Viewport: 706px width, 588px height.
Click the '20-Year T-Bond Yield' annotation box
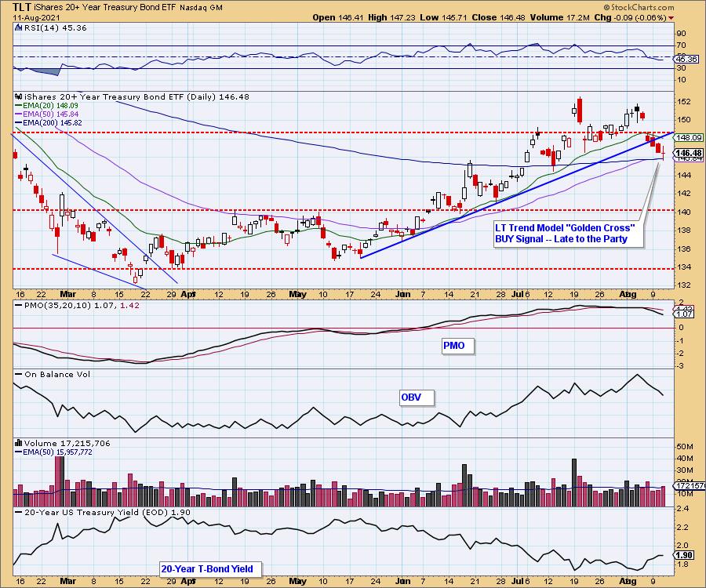[210, 568]
